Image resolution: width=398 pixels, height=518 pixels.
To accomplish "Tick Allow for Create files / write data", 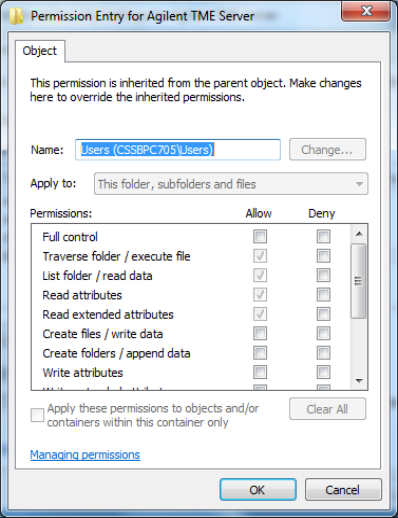I will 260,333.
